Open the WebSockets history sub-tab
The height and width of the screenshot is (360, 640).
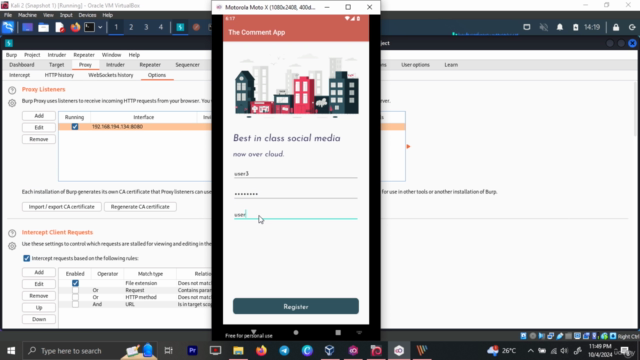tap(111, 75)
